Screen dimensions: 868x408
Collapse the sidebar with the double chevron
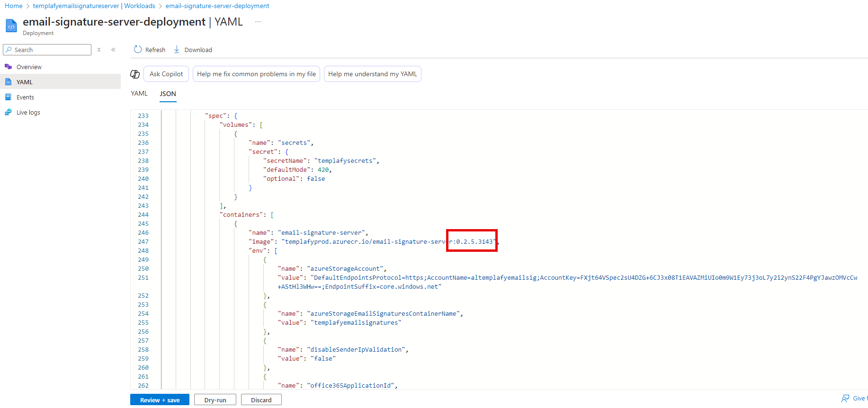[113, 50]
